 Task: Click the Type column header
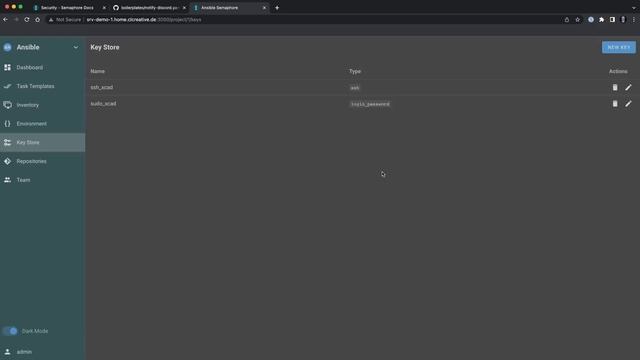click(x=355, y=71)
